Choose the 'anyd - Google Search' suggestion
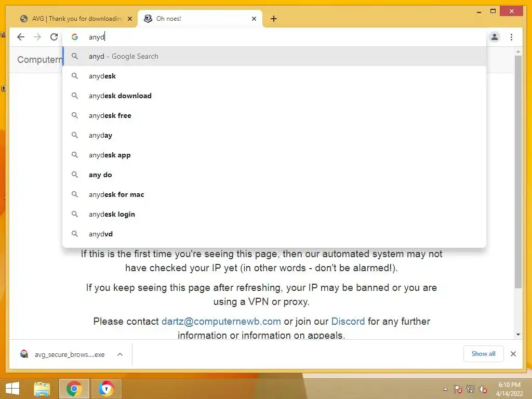 [274, 56]
